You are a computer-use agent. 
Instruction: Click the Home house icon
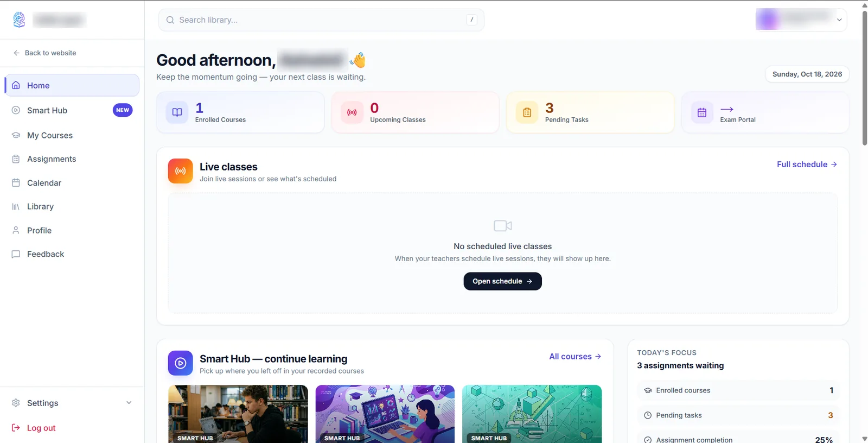point(16,85)
